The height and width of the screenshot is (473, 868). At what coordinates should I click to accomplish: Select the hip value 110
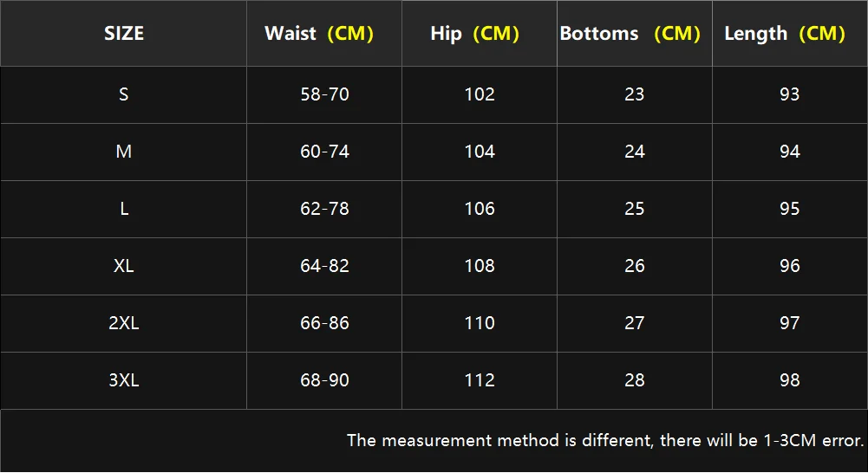coord(480,323)
